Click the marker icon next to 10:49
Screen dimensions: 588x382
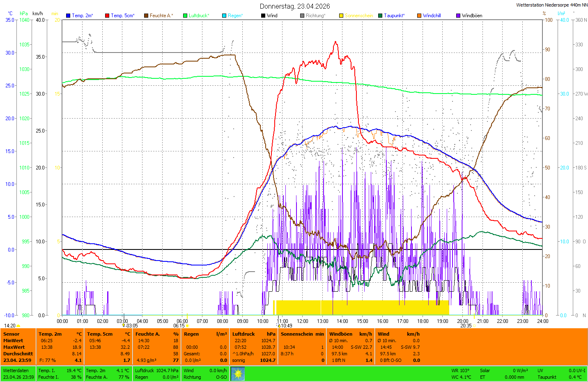coord(279,326)
